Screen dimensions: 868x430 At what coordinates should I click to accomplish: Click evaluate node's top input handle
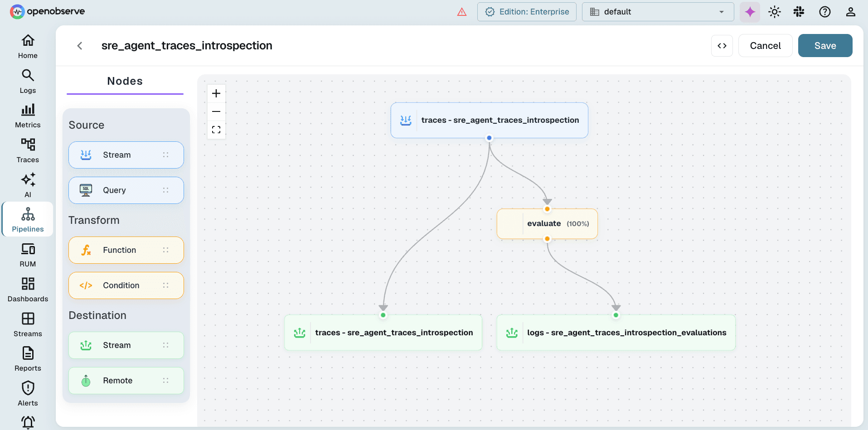point(547,209)
